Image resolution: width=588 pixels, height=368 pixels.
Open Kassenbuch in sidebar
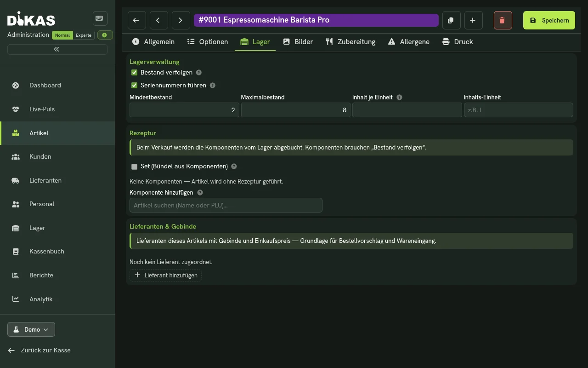[57, 251]
